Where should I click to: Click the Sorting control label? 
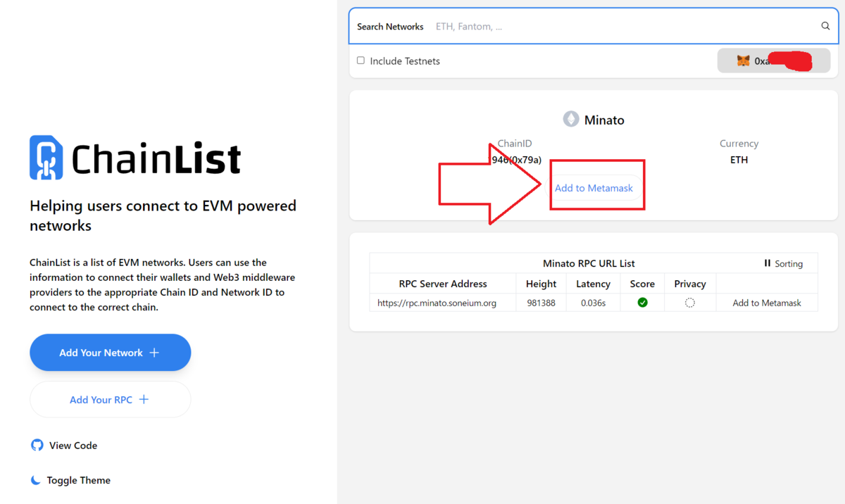click(x=789, y=263)
